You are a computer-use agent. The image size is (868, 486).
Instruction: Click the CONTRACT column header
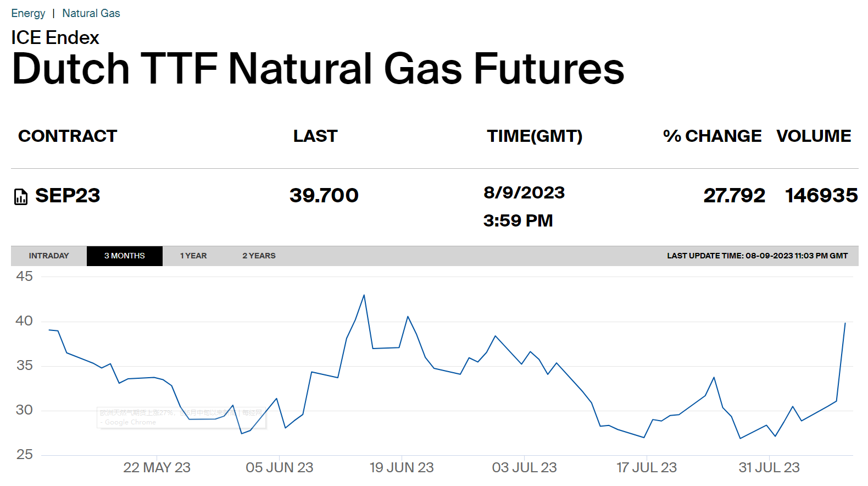(x=68, y=136)
